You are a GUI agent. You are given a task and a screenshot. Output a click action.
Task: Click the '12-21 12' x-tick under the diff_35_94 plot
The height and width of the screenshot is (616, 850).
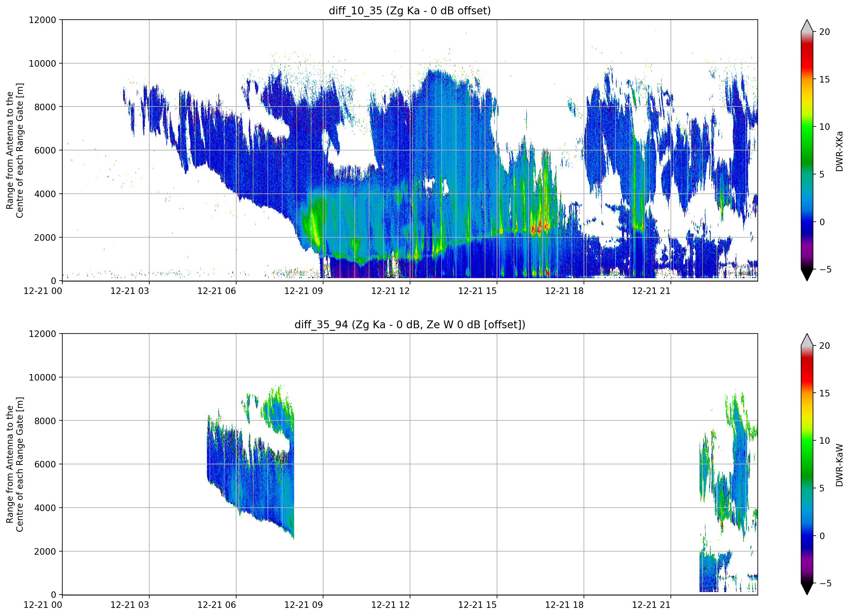coord(390,605)
